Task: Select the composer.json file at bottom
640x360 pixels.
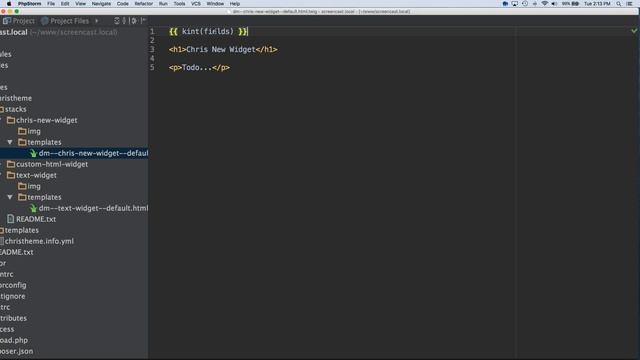Action: (x=16, y=351)
